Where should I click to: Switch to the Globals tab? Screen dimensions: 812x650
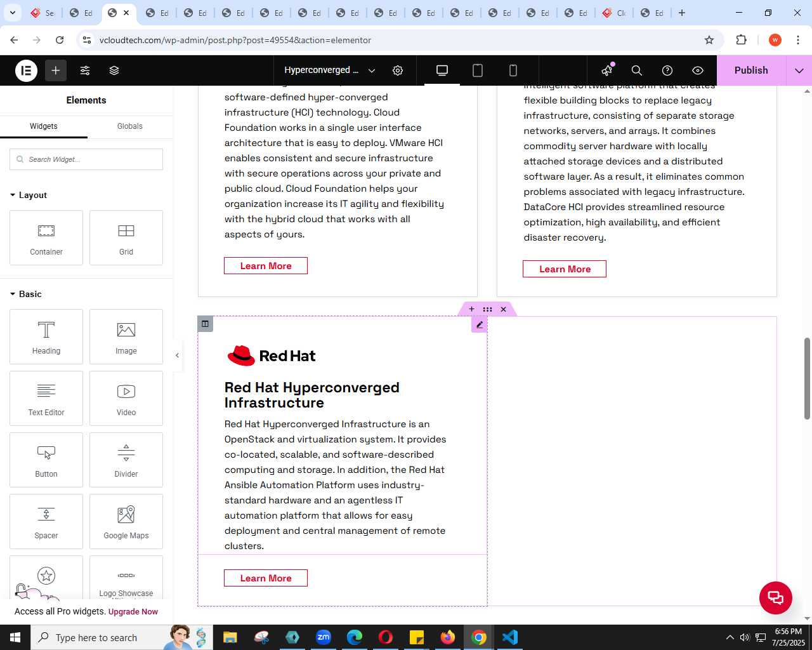click(130, 126)
